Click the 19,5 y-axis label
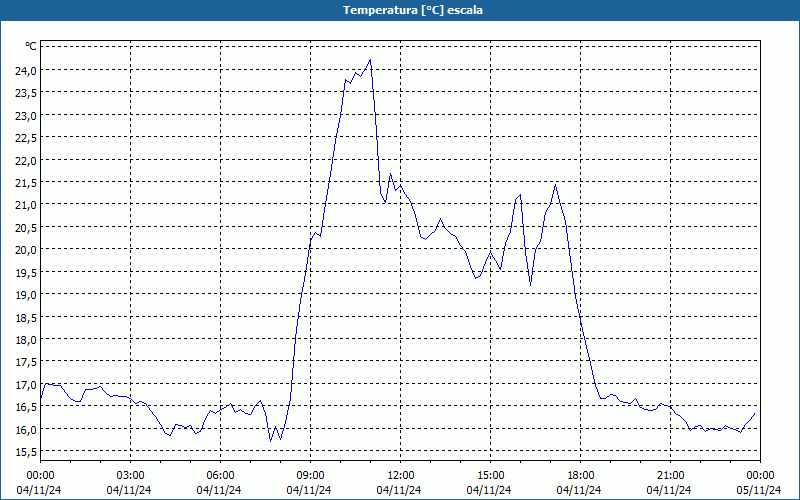 coord(26,272)
